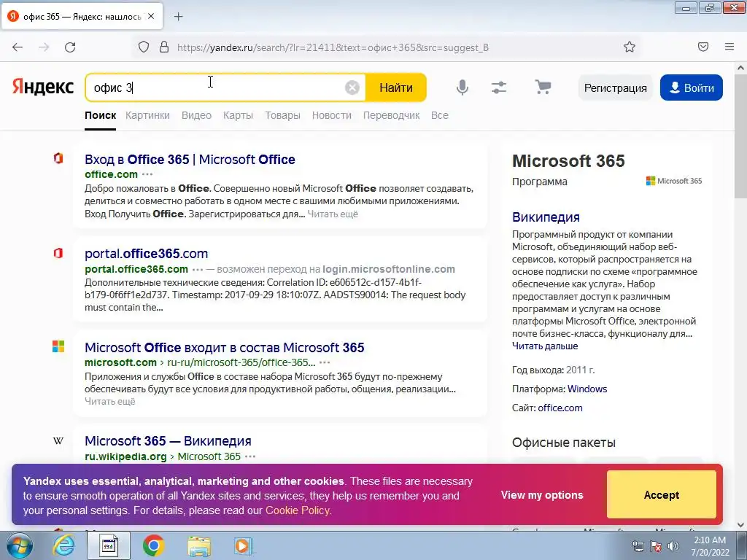
Task: Open three-dots menu on ru.wikipedia.org result
Action: pos(250,456)
